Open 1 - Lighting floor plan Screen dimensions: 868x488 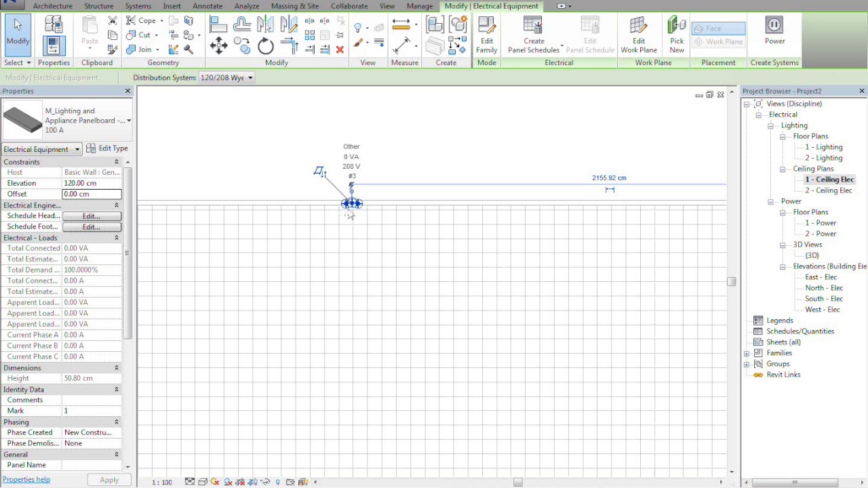tap(823, 147)
